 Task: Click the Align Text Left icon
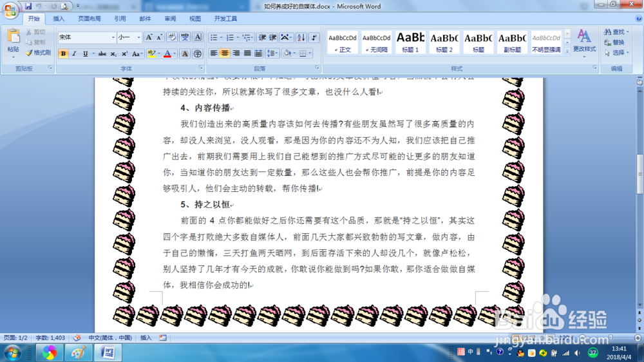(x=214, y=53)
